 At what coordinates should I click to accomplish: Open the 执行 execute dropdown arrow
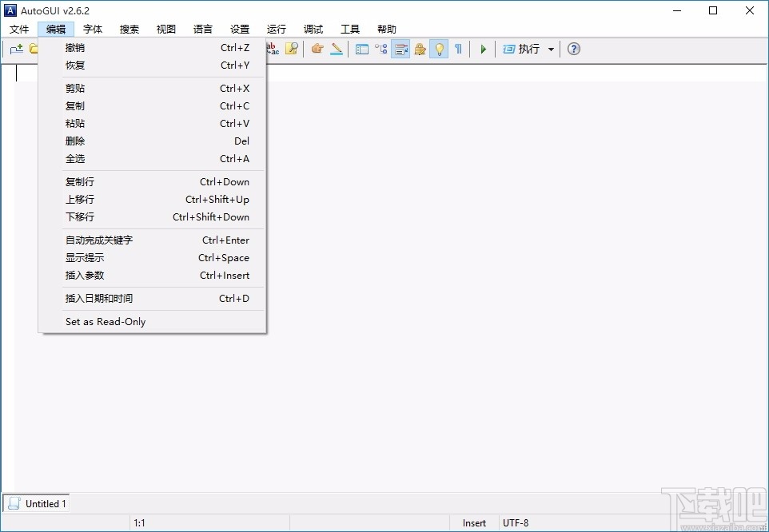pos(552,49)
